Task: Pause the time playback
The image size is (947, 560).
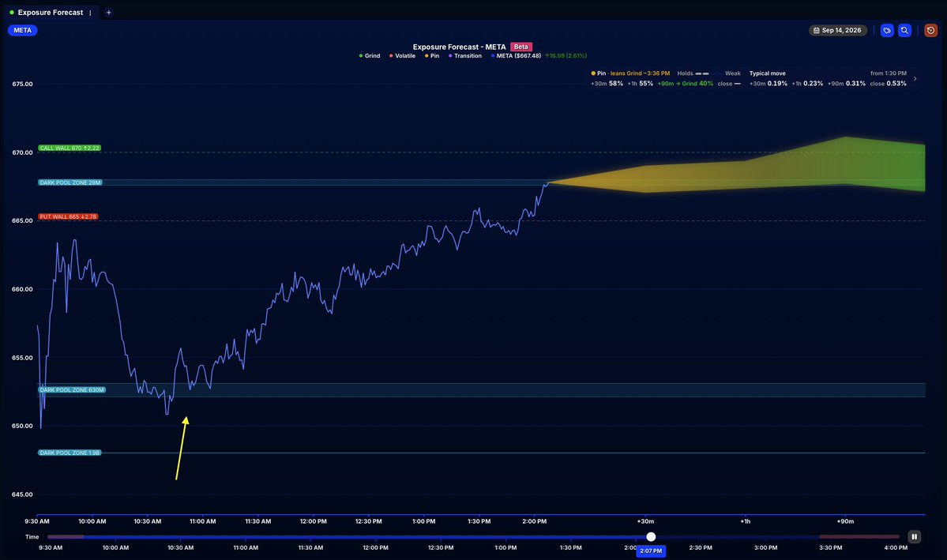Action: click(915, 536)
